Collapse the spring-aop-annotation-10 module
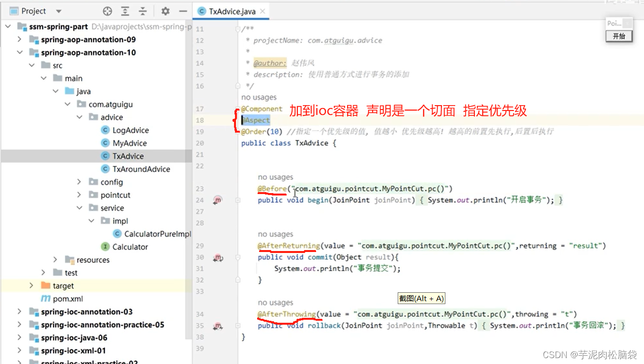644x364 pixels. pos(20,53)
